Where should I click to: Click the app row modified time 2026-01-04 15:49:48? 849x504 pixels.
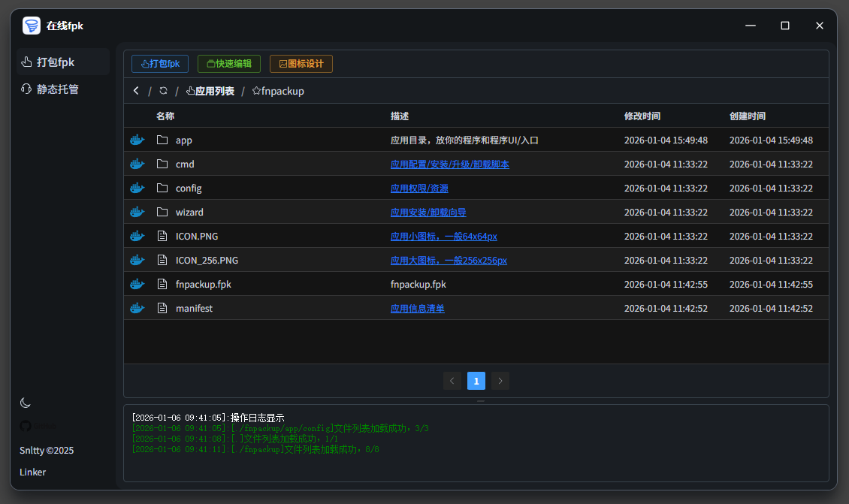pyautogui.click(x=666, y=140)
